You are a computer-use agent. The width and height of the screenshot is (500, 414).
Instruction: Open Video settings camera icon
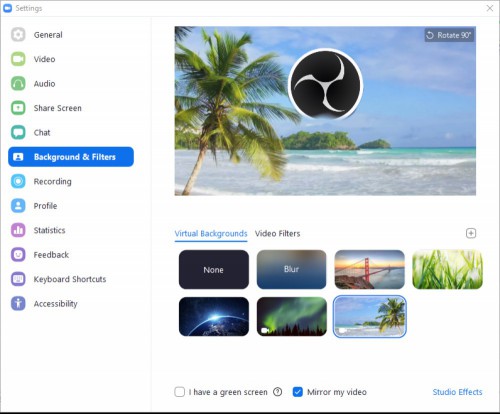pos(18,59)
